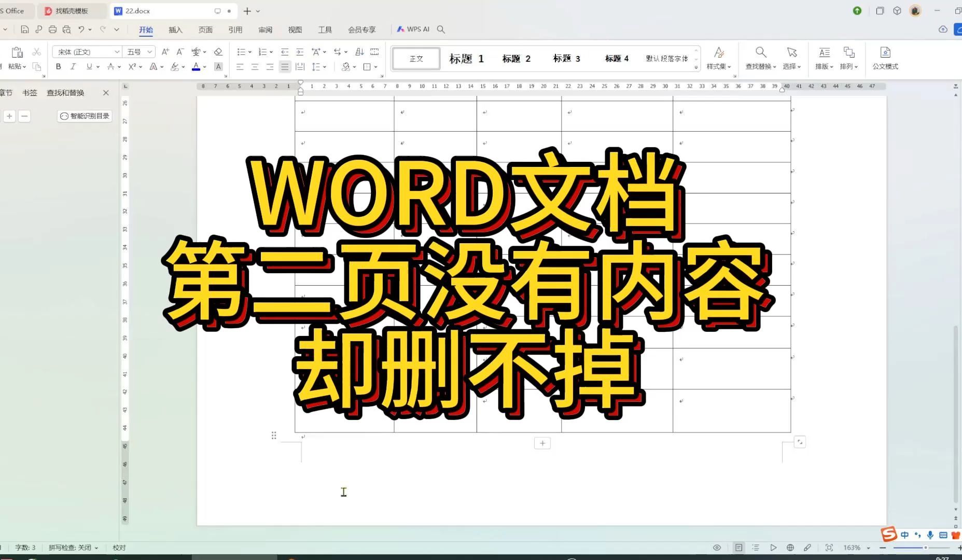Open the find and replace tool

[x=759, y=58]
